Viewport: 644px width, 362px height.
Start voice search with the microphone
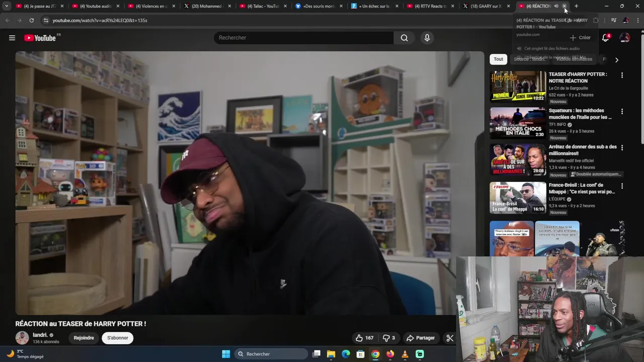pyautogui.click(x=427, y=38)
